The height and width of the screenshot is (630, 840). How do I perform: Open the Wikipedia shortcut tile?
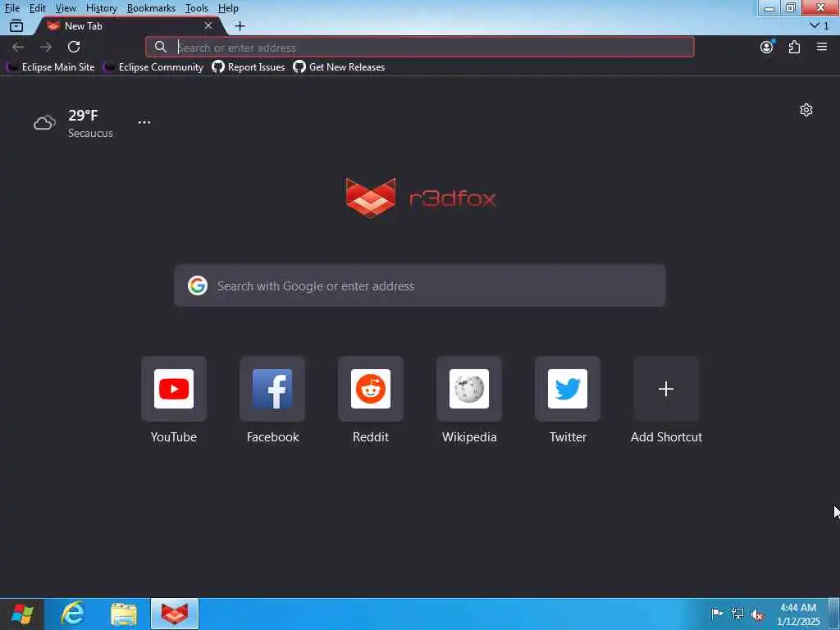469,389
